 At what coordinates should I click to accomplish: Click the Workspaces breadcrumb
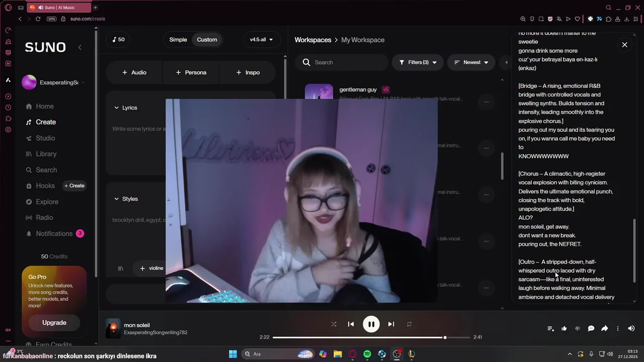click(x=313, y=40)
